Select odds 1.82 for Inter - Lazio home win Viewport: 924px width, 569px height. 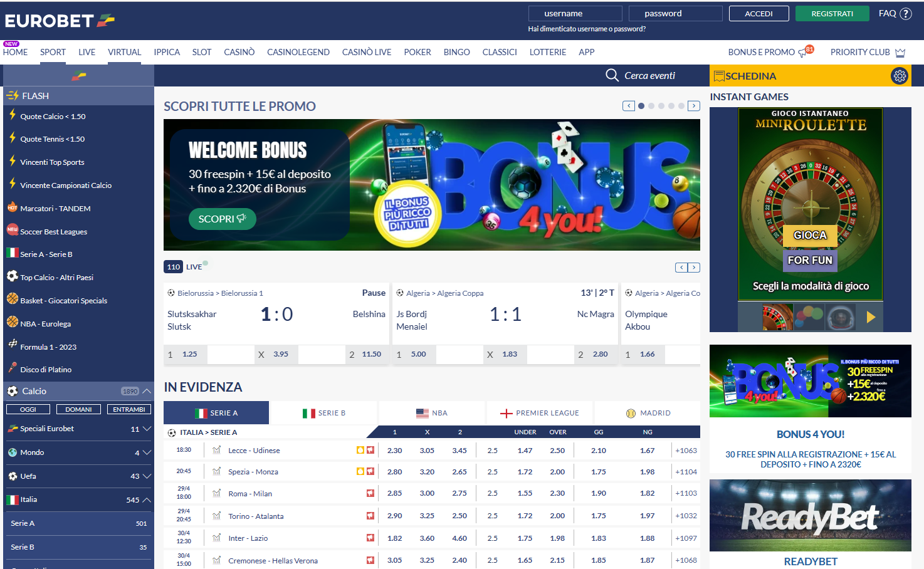(395, 538)
